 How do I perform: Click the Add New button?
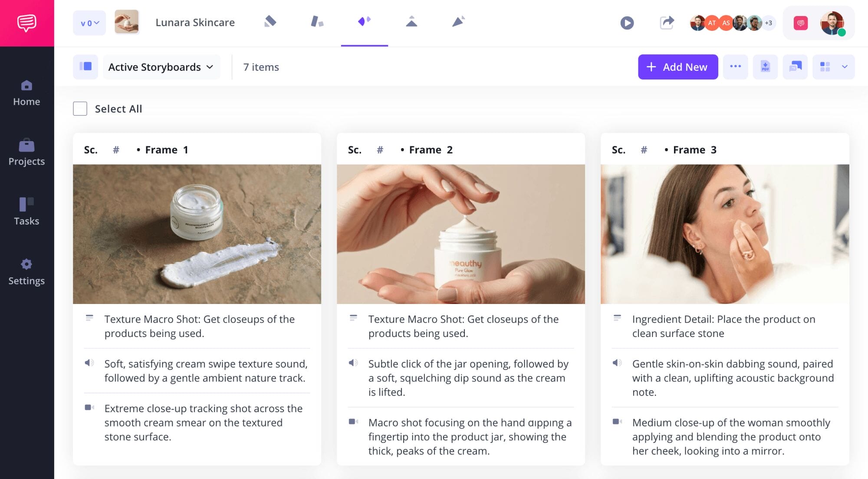pyautogui.click(x=678, y=67)
